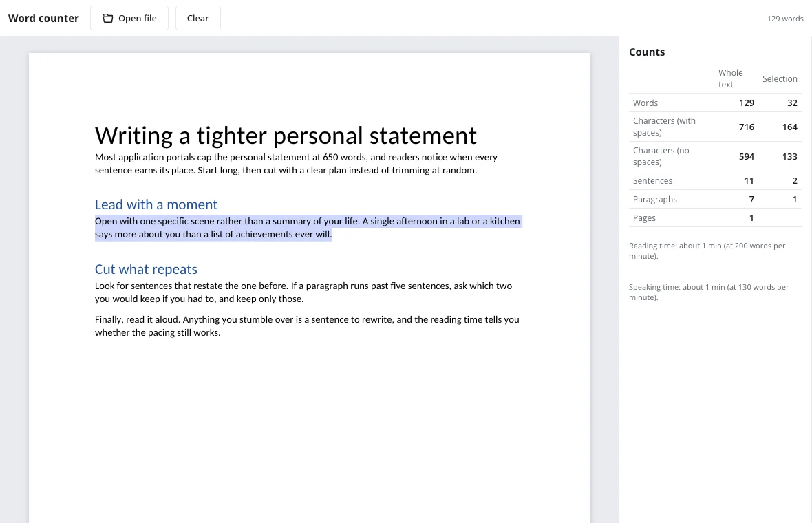This screenshot has height=523, width=812.
Task: Click the whole-text paragraph count 7
Action: click(x=751, y=200)
